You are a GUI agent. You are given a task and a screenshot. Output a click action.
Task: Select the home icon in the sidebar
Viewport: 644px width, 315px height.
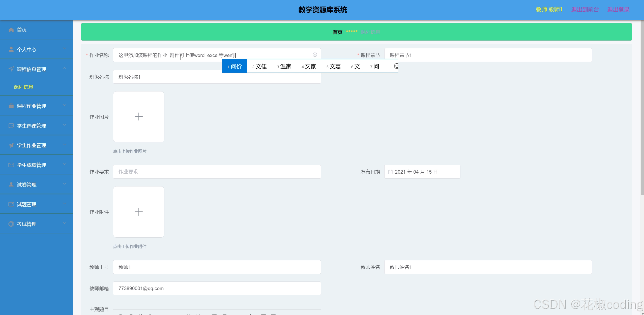click(x=11, y=30)
